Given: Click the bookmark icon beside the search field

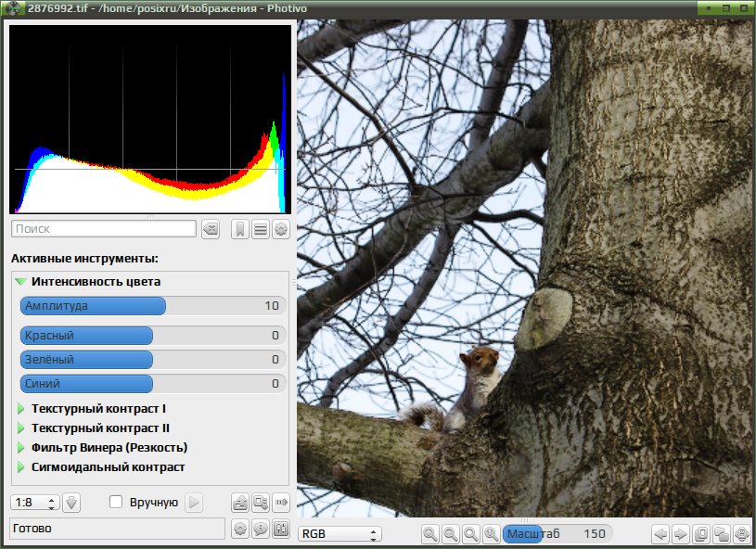Looking at the screenshot, I should (x=240, y=229).
